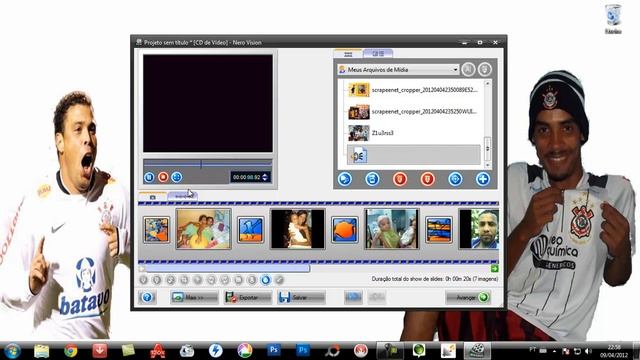Select the storyboard tab above the filmstrip
This screenshot has width=640, height=360.
153,197
